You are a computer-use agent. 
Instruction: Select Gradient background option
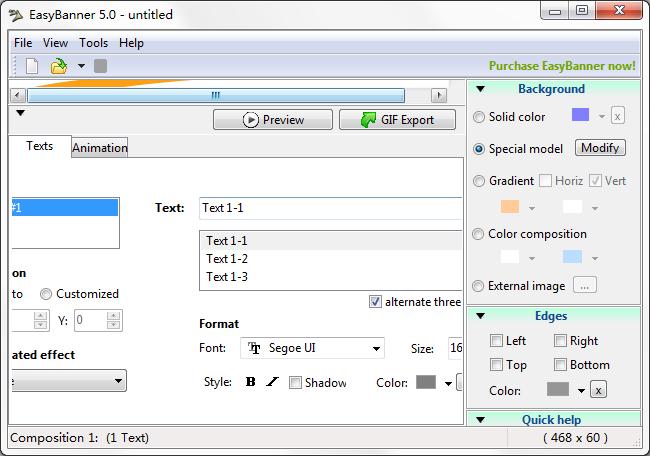[479, 181]
